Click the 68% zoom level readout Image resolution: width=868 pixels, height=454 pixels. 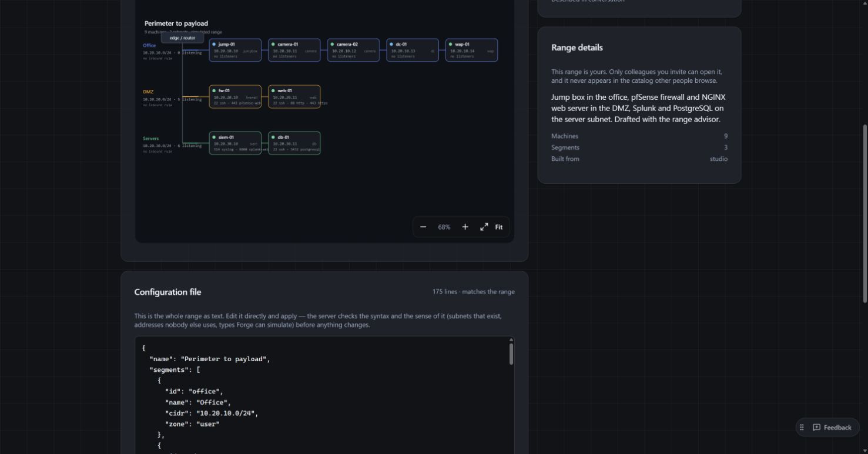click(444, 227)
